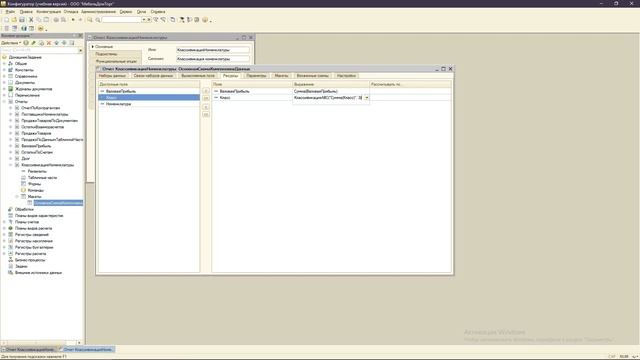Click the red X Delete icon in configuration panel

click(x=49, y=43)
